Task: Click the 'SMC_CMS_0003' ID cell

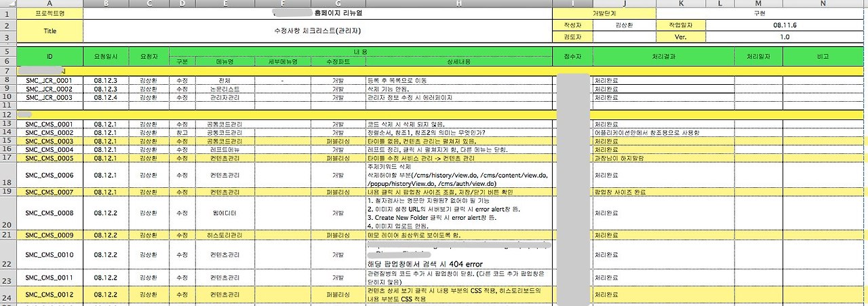Action: pyautogui.click(x=50, y=140)
